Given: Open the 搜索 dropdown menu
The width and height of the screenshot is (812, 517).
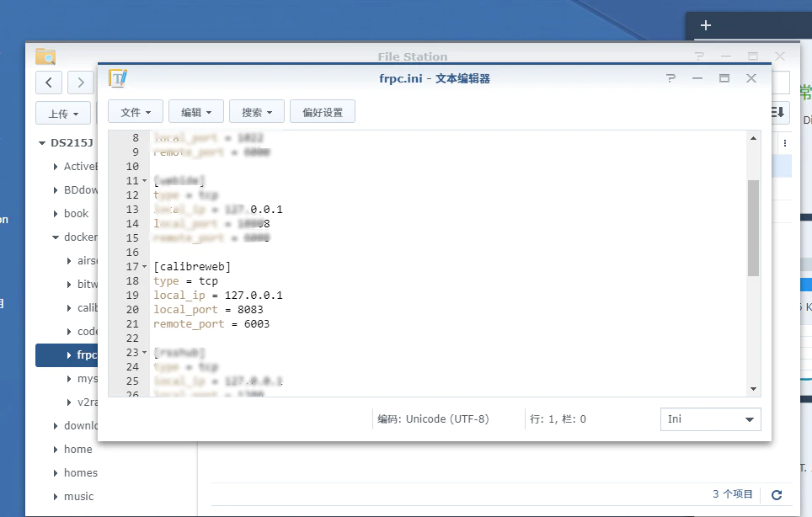Looking at the screenshot, I should pyautogui.click(x=256, y=112).
